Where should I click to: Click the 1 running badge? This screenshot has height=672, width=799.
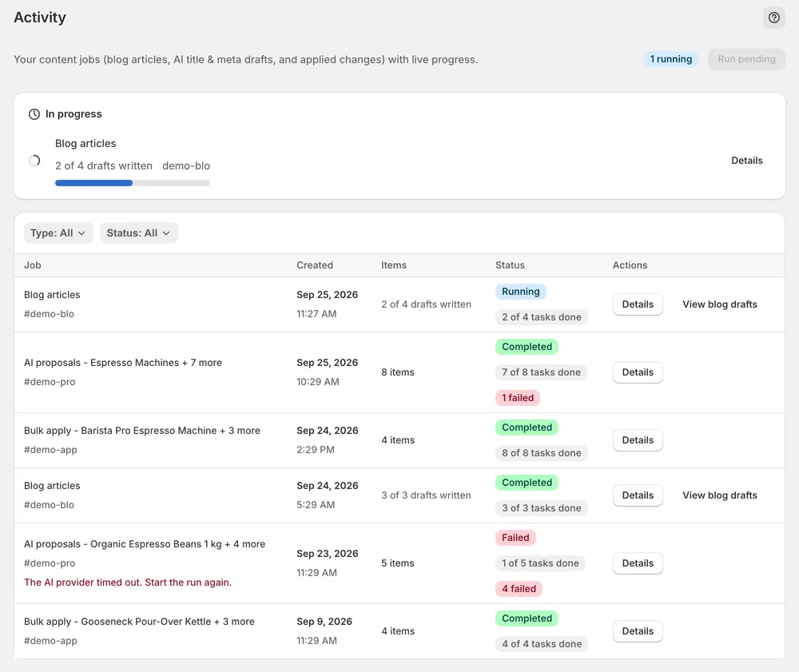[x=670, y=59]
